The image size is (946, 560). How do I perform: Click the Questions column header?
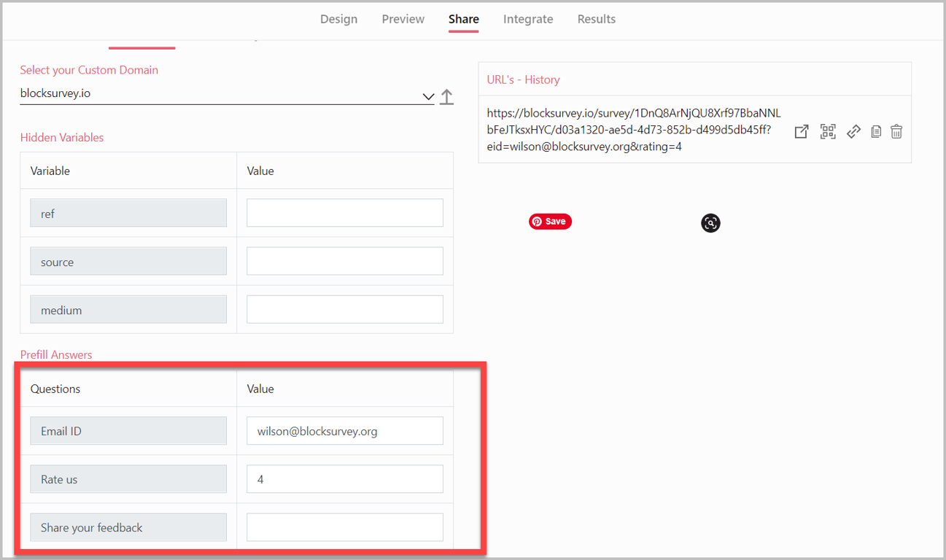pyautogui.click(x=55, y=389)
